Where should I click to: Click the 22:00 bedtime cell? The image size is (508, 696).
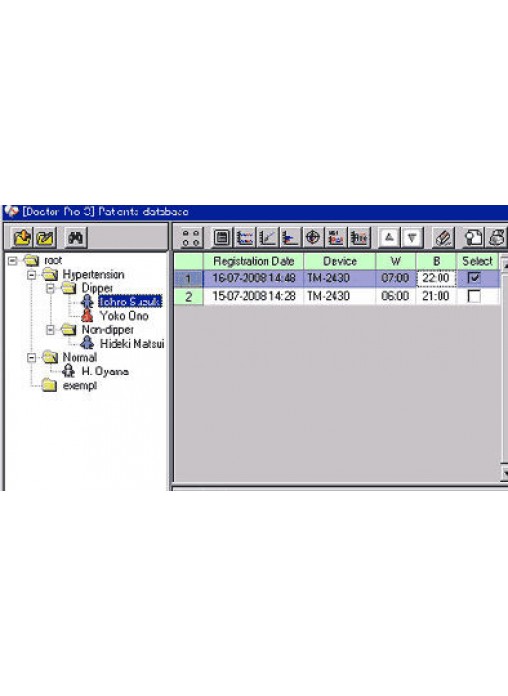pos(436,278)
